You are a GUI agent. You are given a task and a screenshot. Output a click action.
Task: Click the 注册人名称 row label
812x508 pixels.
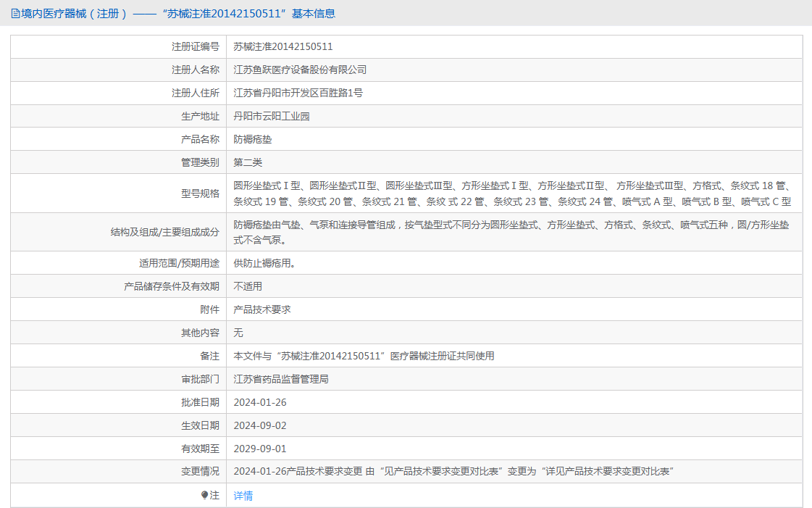(196, 70)
